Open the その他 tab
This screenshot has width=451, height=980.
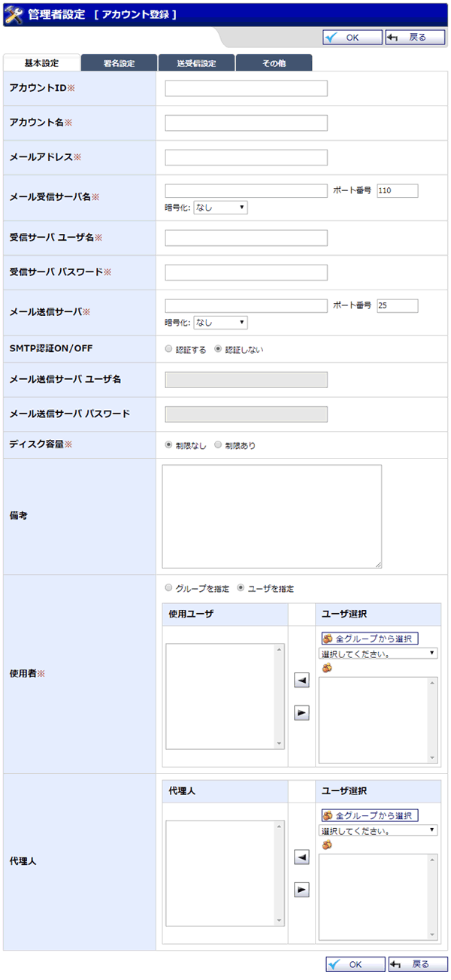coord(274,63)
